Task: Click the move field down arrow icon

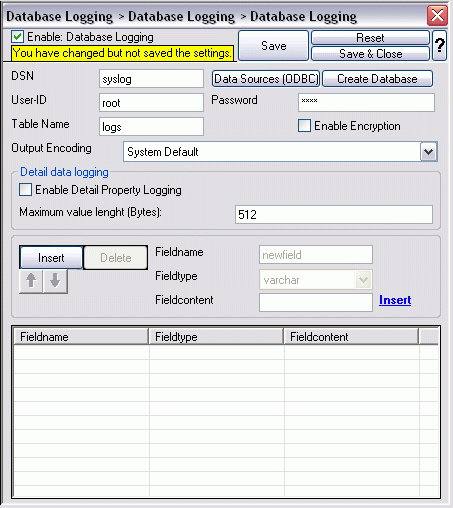Action: (55, 281)
